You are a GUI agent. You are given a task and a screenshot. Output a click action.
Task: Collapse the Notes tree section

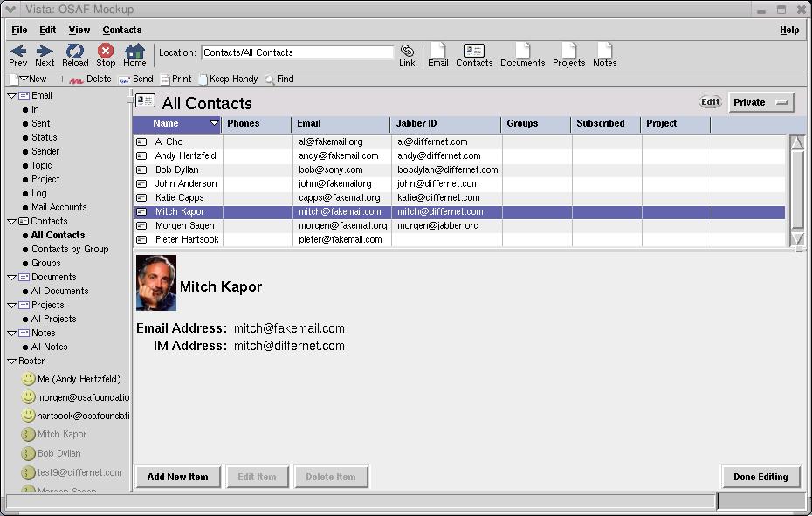click(11, 334)
